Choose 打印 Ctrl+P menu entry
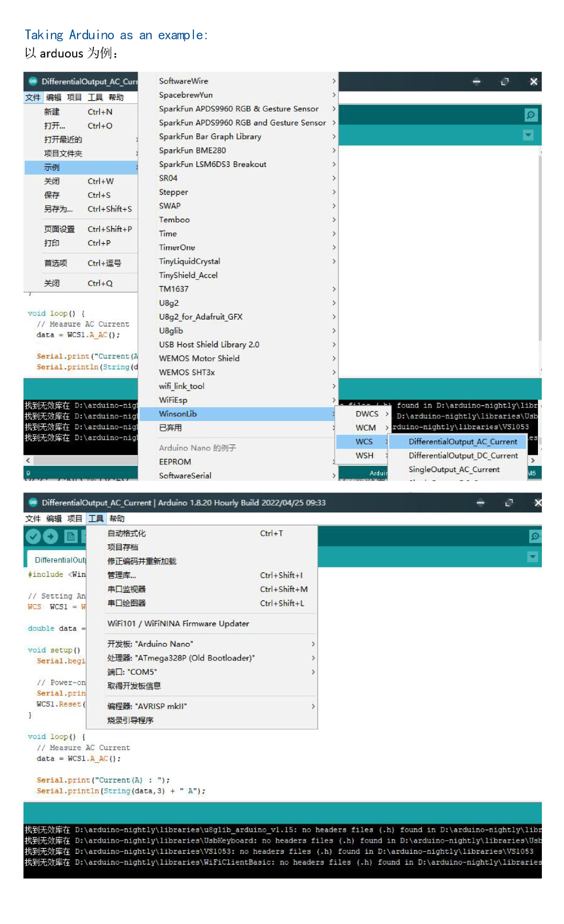Image resolution: width=564 pixels, height=924 pixels. (x=81, y=243)
